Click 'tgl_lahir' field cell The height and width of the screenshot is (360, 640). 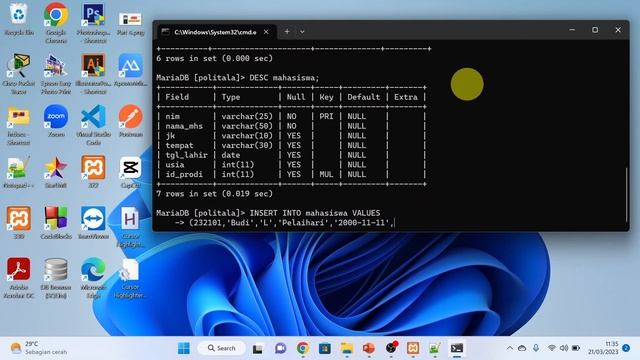pos(186,155)
